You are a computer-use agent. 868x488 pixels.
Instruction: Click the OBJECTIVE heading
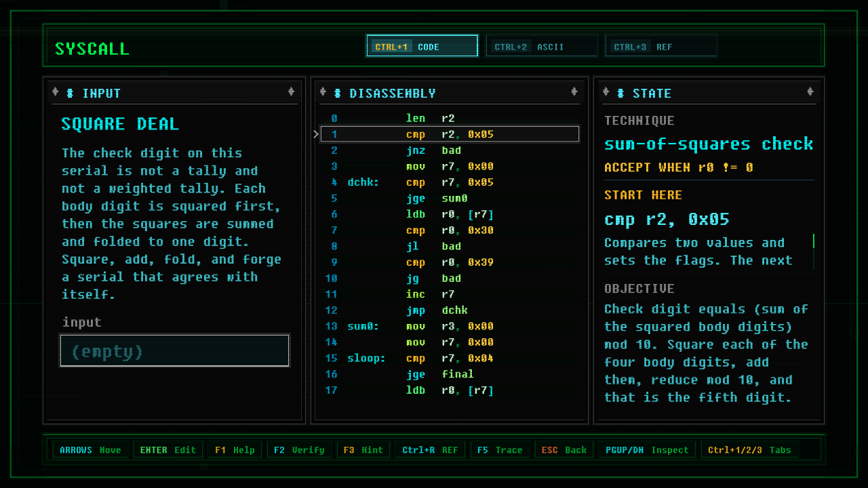pyautogui.click(x=639, y=289)
